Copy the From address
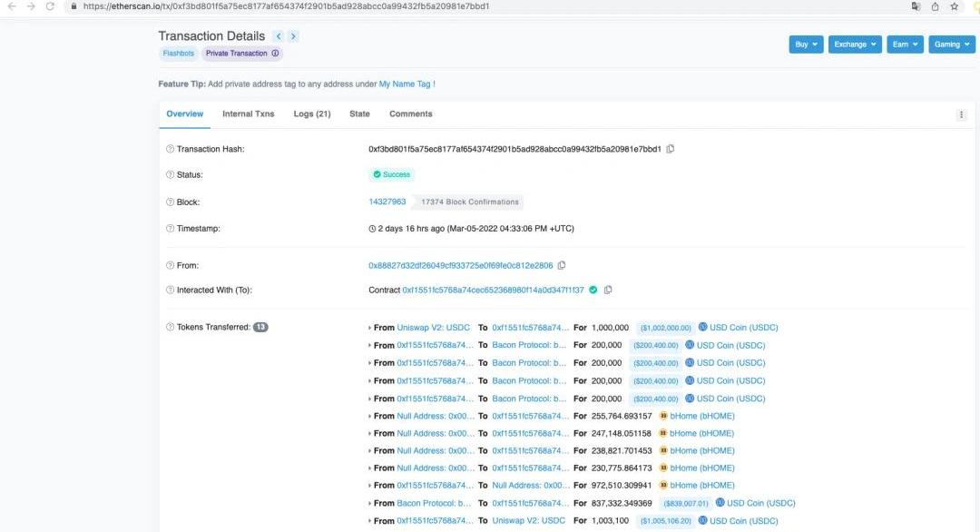This screenshot has height=532, width=980. point(562,265)
